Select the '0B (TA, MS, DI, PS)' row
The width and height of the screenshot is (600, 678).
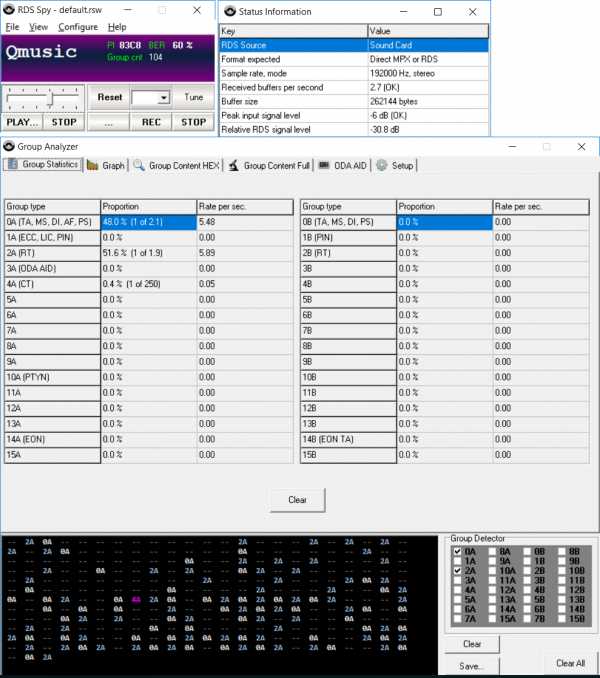click(445, 222)
